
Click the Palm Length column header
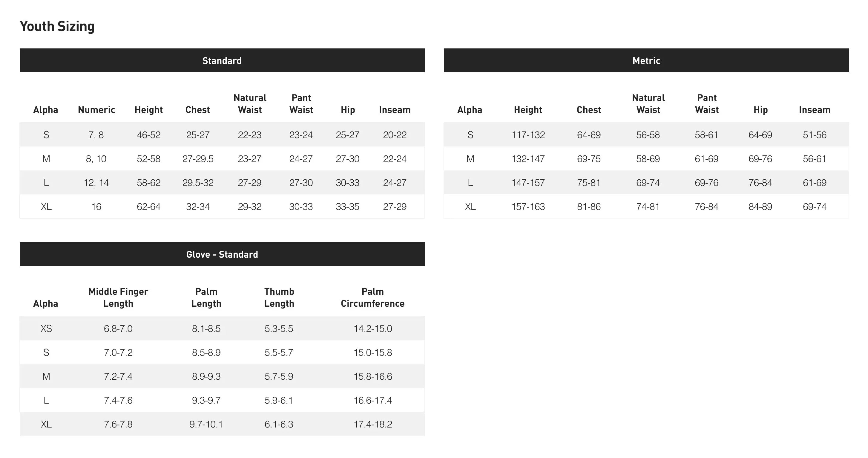click(x=206, y=297)
